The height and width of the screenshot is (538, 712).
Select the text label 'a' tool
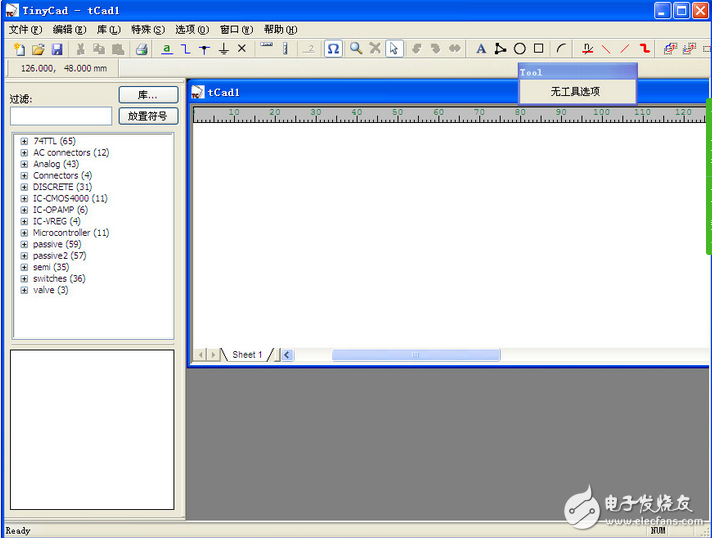(167, 48)
